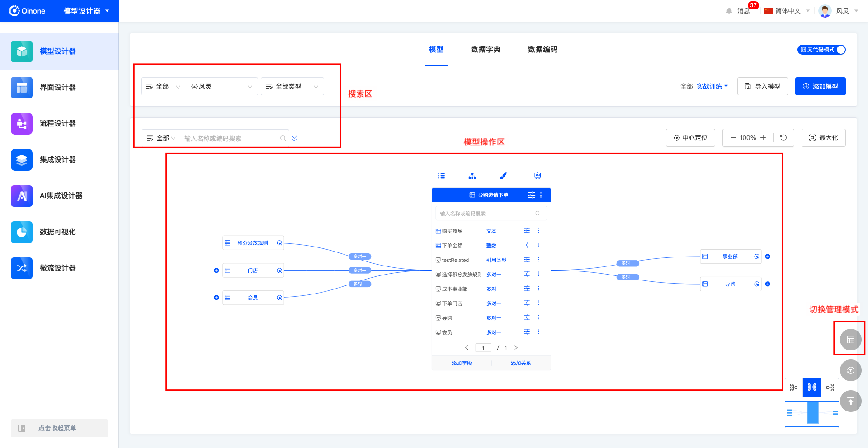
Task: Click the table management mode switch icon
Action: 850,340
